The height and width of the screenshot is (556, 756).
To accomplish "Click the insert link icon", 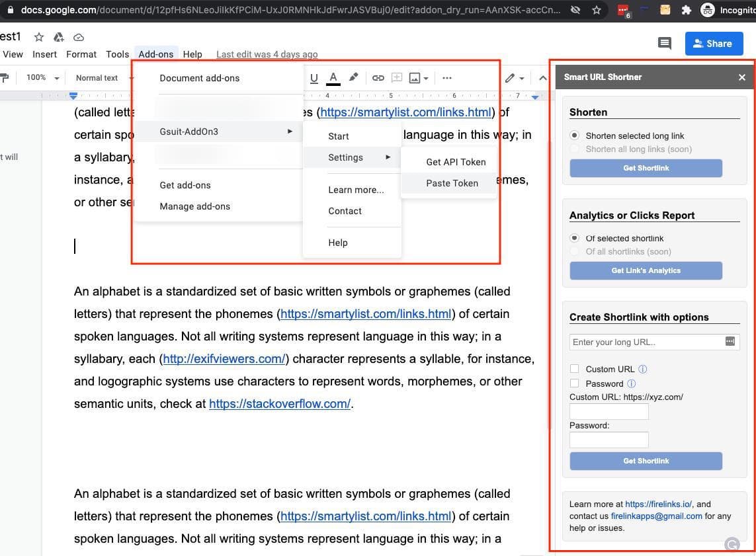I will [x=378, y=78].
